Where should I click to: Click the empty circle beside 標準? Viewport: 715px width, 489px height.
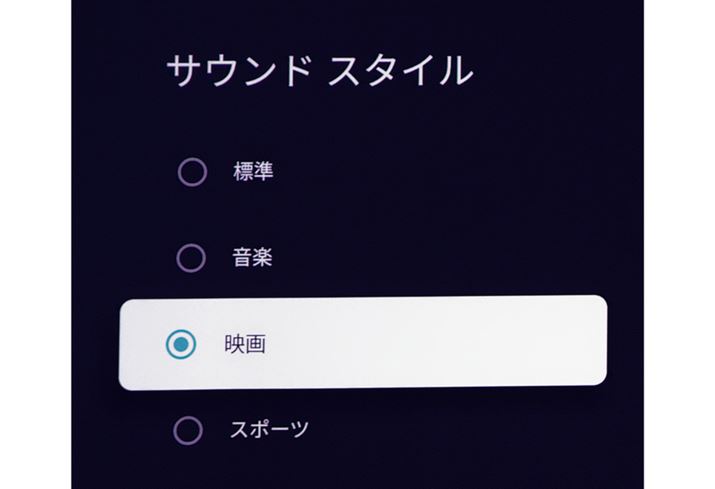191,173
